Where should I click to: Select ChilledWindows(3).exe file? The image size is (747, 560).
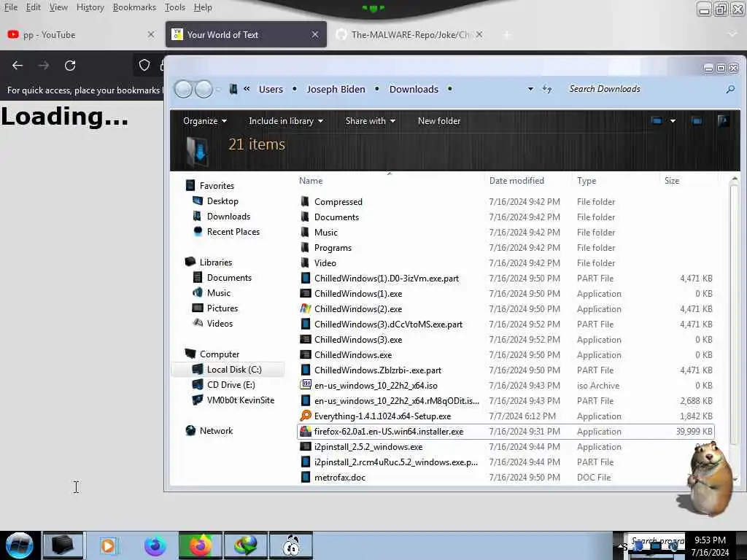tap(358, 340)
